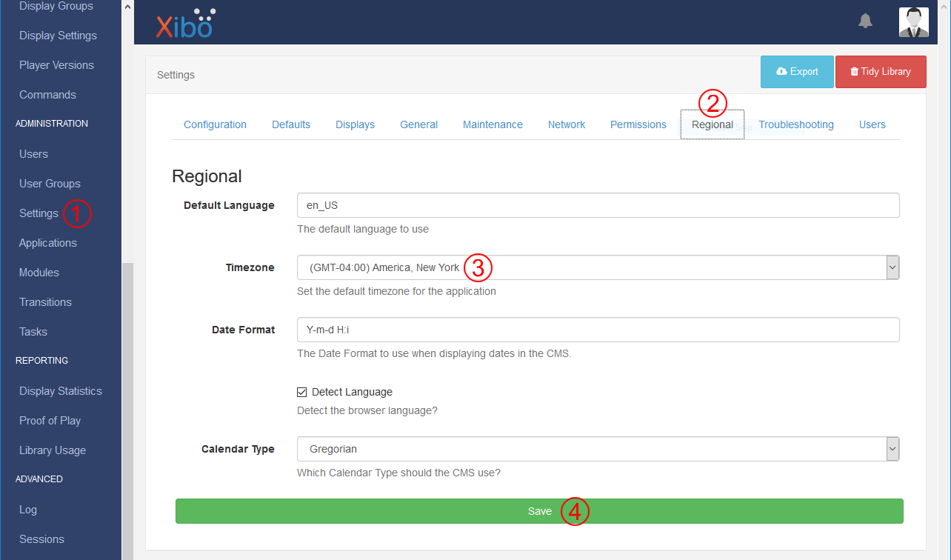This screenshot has height=560, width=951.
Task: Select the Regional tab
Action: coord(713,124)
